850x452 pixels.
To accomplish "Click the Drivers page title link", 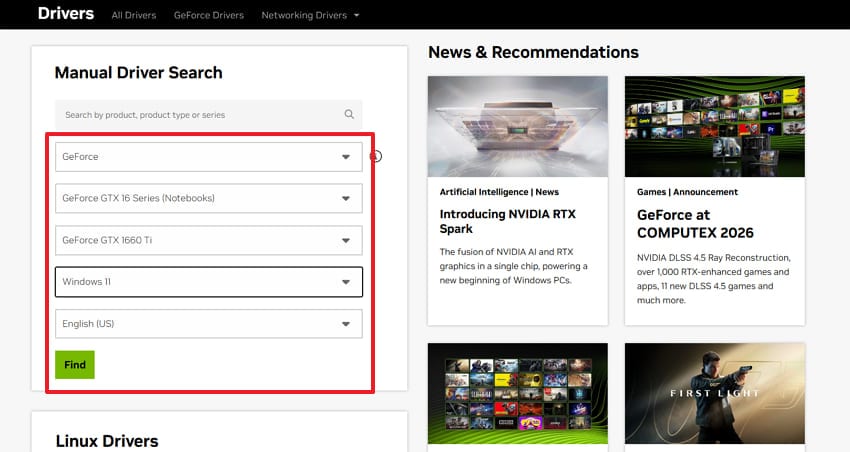I will point(66,14).
